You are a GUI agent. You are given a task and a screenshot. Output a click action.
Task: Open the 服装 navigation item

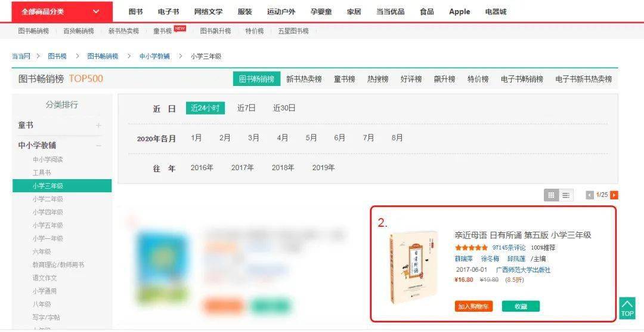[245, 11]
